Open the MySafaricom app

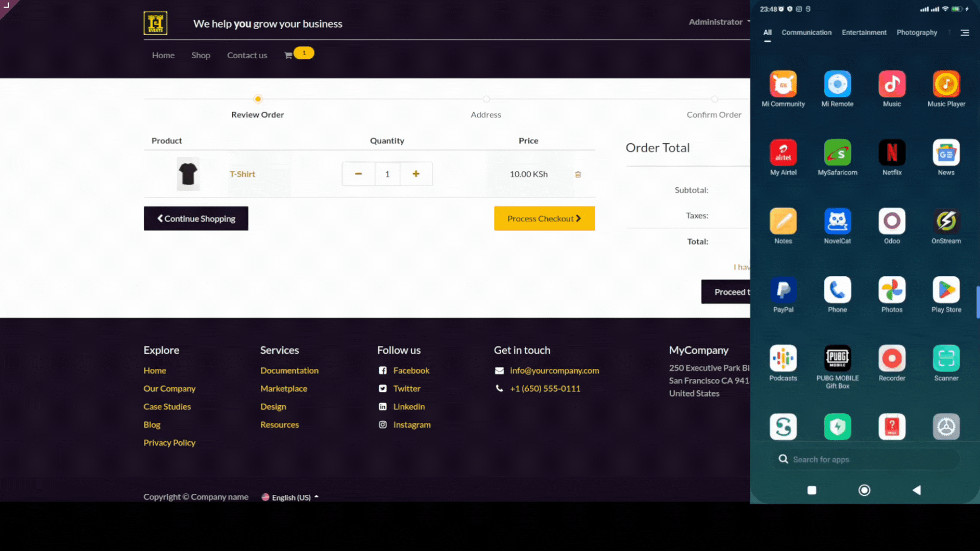[x=837, y=153]
